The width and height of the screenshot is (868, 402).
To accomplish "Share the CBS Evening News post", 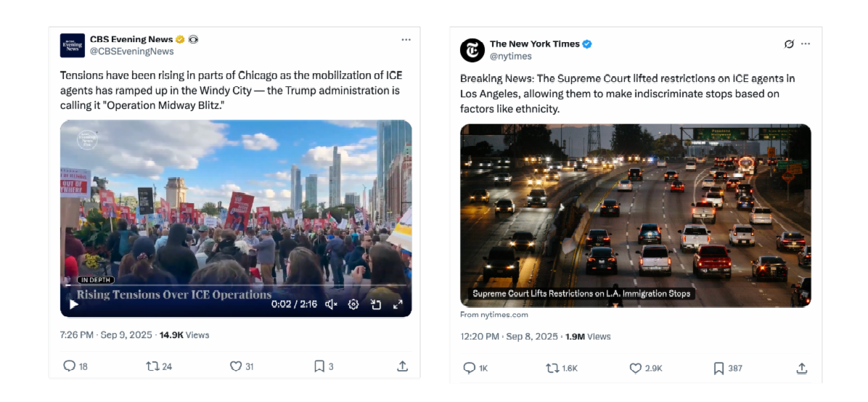I will coord(403,366).
